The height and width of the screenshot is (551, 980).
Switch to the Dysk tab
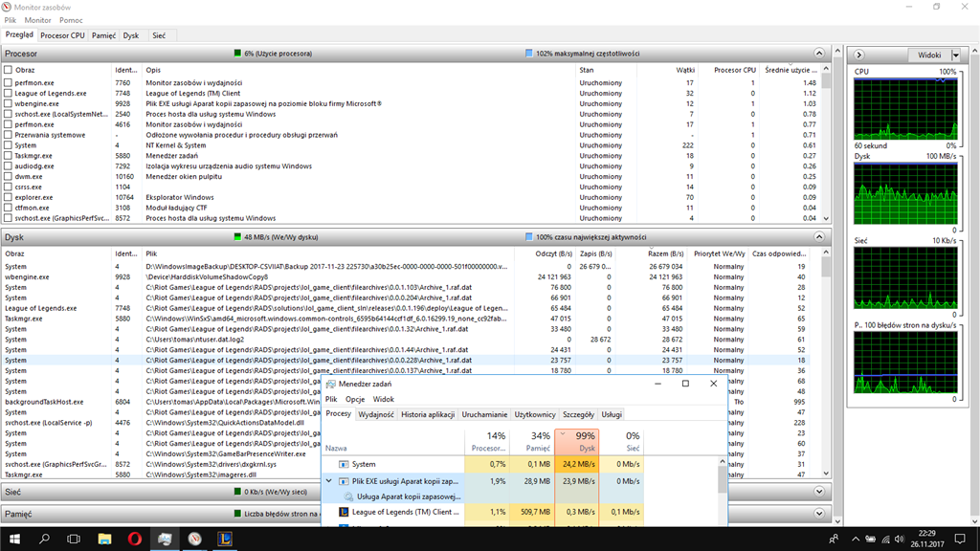tap(131, 35)
